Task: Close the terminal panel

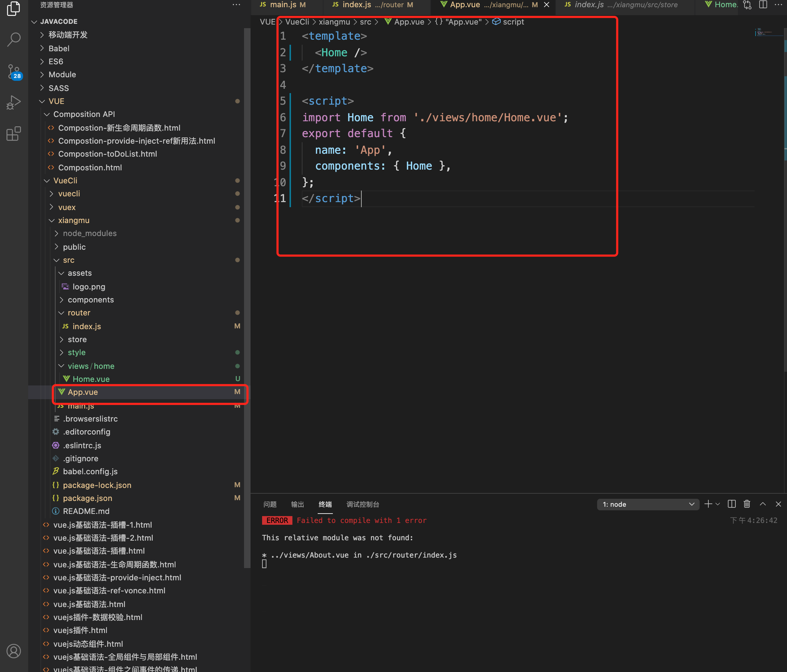Action: click(778, 504)
